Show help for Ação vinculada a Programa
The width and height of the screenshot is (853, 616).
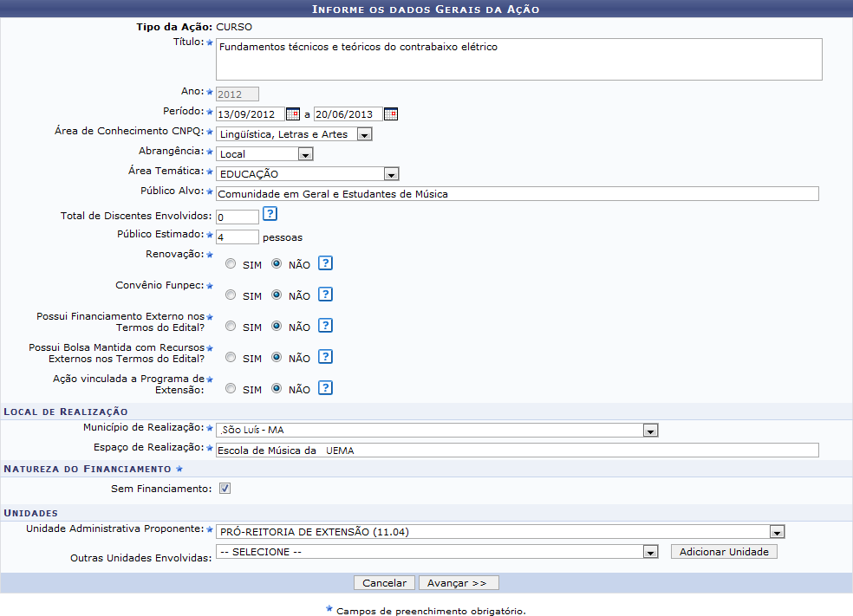pos(325,388)
